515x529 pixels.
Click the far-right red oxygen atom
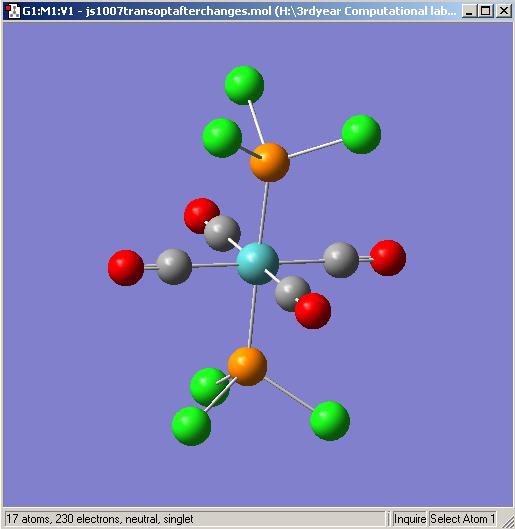pyautogui.click(x=388, y=258)
